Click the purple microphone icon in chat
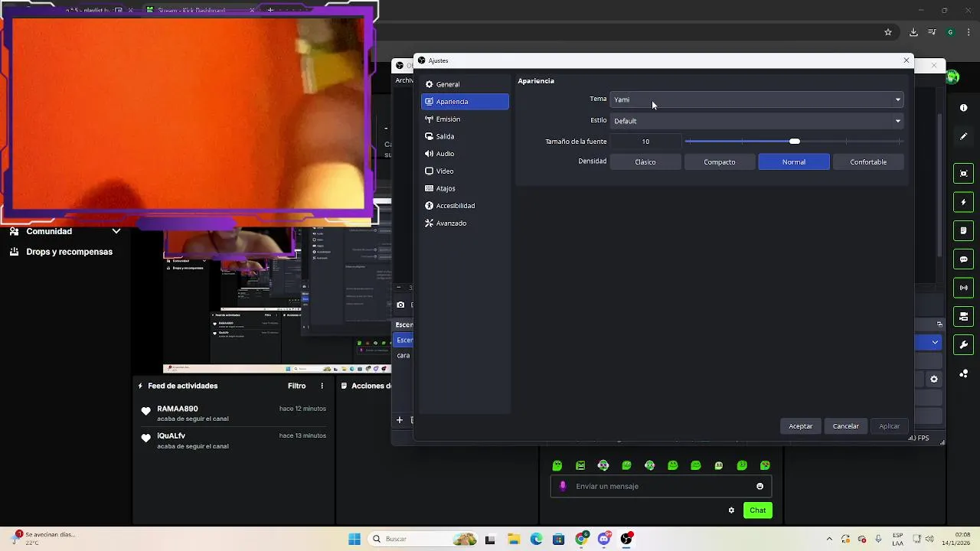 [x=563, y=486]
